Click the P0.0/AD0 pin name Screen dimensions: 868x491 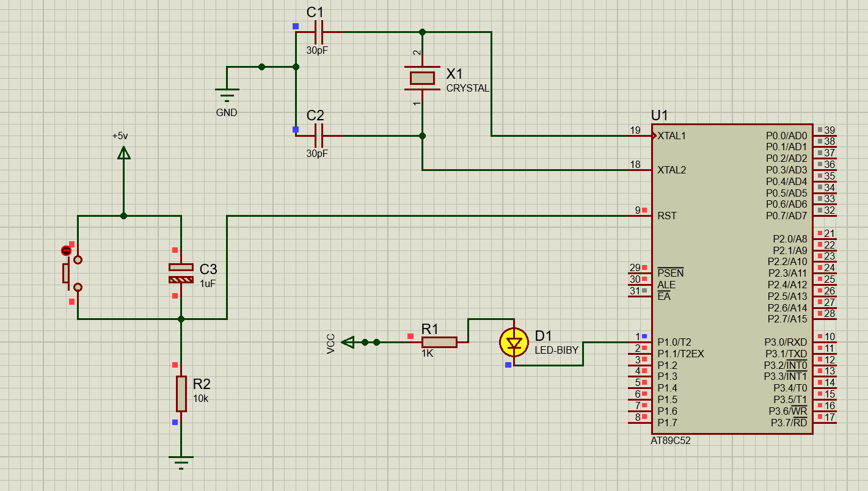[x=787, y=136]
